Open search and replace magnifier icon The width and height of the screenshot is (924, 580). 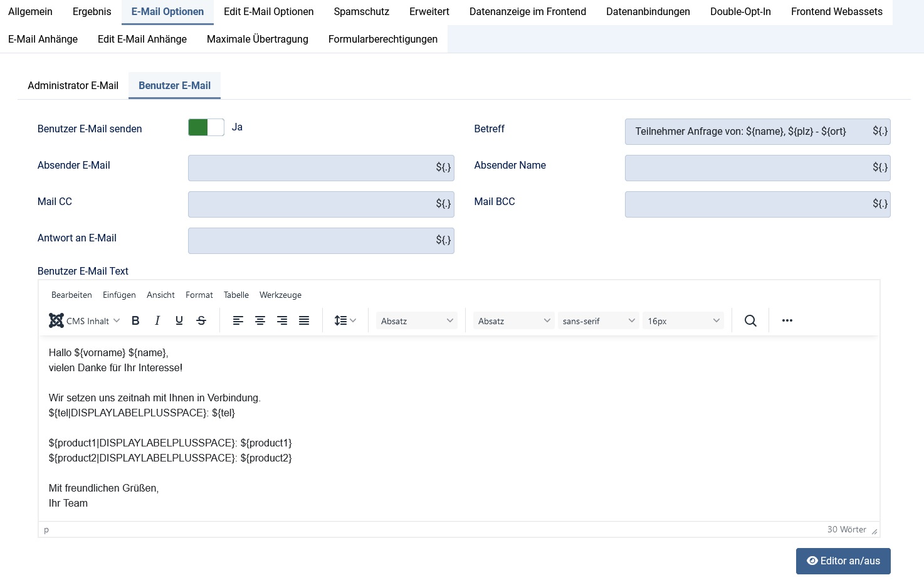pyautogui.click(x=750, y=321)
